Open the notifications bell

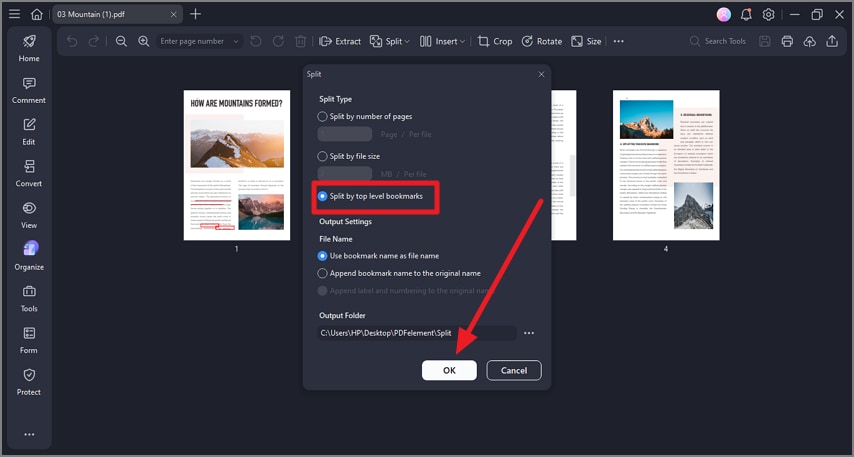pos(746,15)
